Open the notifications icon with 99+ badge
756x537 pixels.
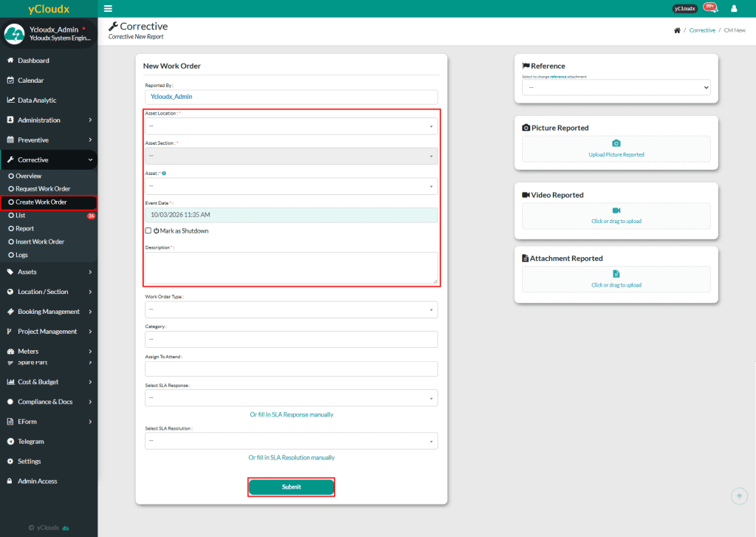[709, 8]
